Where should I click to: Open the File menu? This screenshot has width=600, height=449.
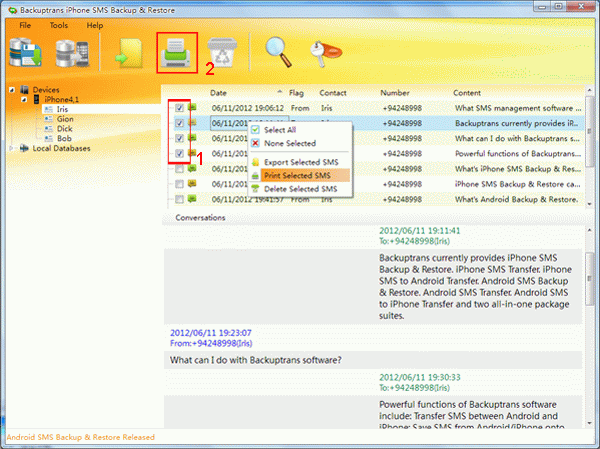(25, 25)
